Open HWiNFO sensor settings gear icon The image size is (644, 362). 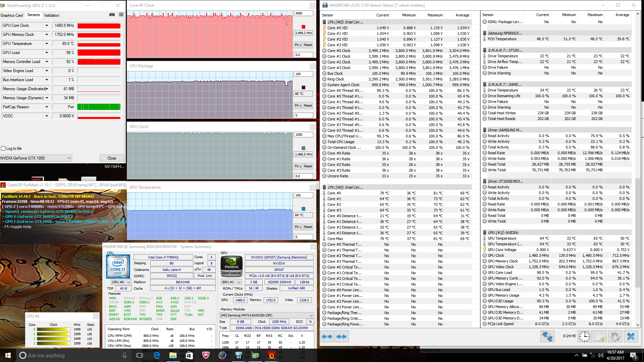[615, 336]
